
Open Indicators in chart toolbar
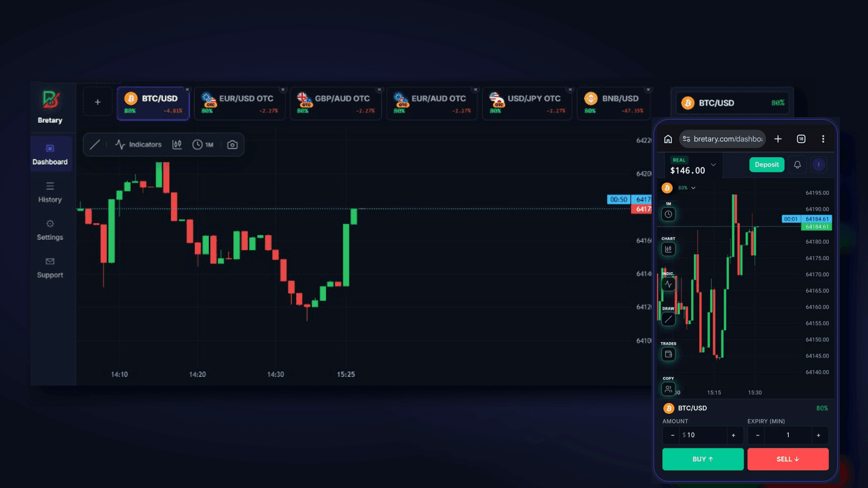pos(138,145)
